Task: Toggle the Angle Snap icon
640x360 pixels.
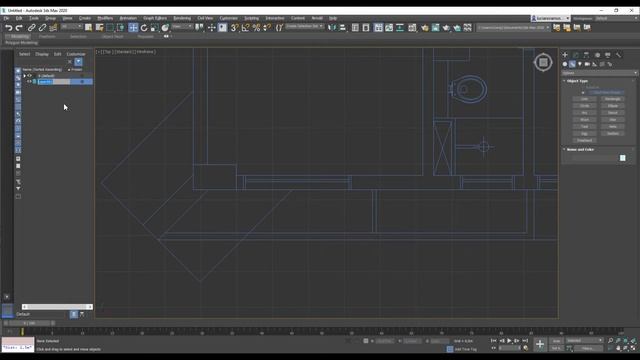Action: pos(245,28)
